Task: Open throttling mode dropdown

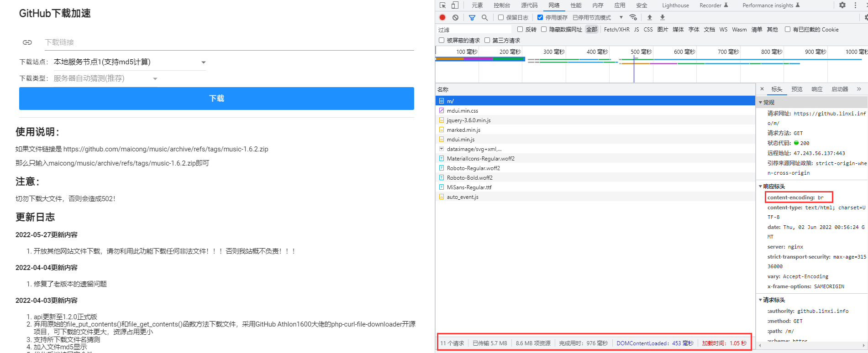Action: tap(598, 17)
